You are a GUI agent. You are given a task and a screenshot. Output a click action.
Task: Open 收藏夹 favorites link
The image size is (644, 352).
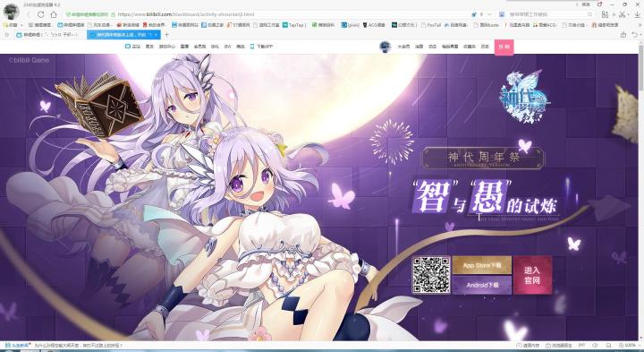click(470, 47)
